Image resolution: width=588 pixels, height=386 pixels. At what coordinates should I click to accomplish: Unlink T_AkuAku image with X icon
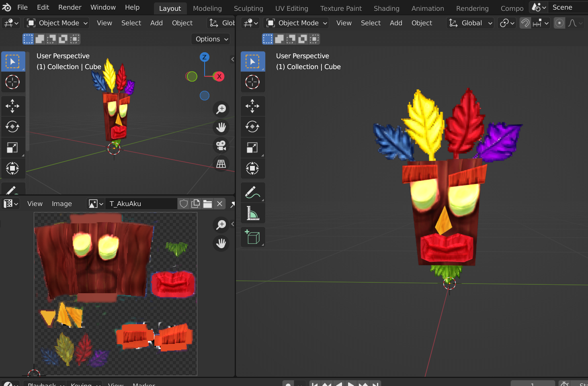(x=219, y=204)
